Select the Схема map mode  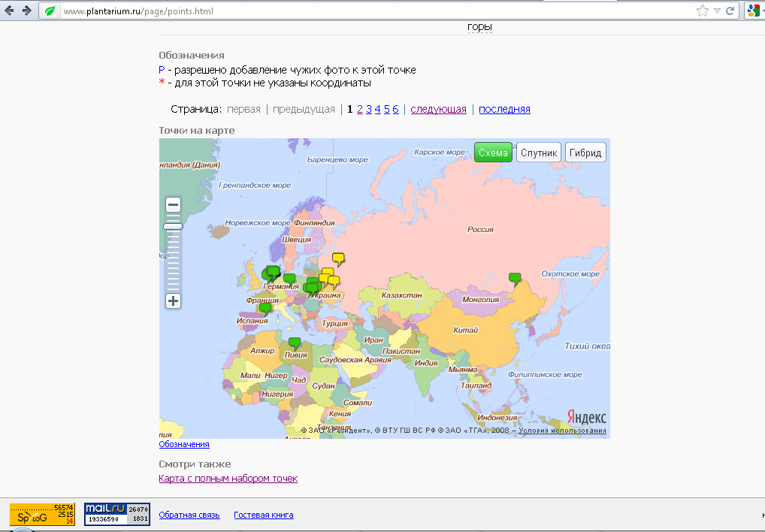tap(493, 153)
